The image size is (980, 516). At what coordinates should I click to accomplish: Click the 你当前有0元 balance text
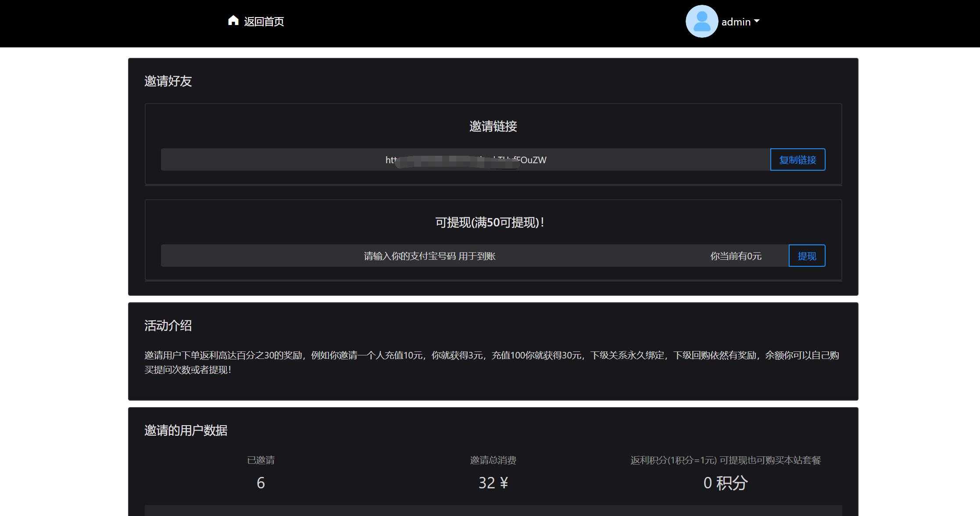(735, 256)
